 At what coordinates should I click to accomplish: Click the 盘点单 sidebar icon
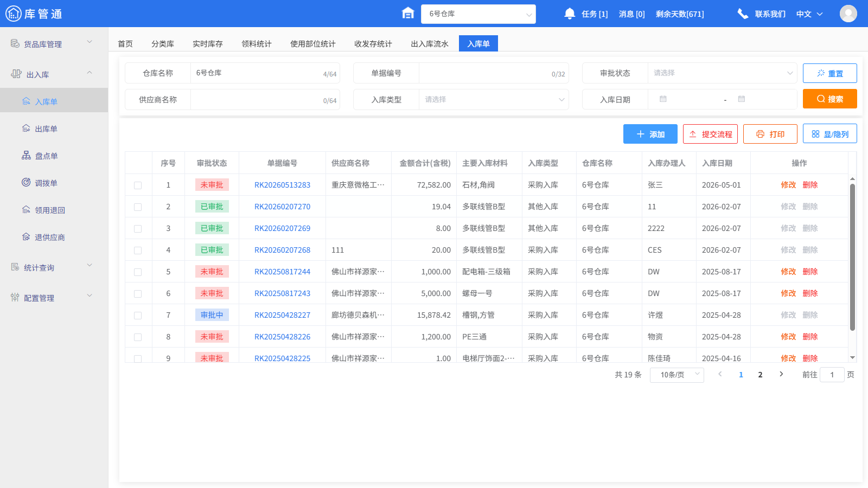(26, 156)
